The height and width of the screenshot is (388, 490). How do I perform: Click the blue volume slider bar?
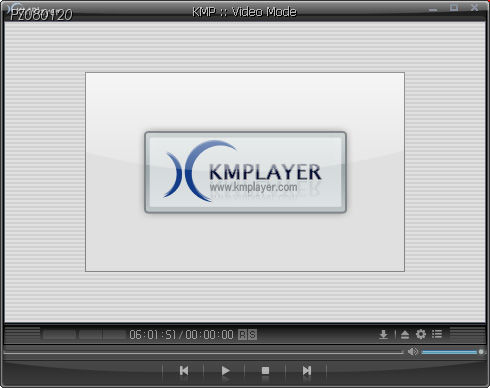tap(449, 352)
